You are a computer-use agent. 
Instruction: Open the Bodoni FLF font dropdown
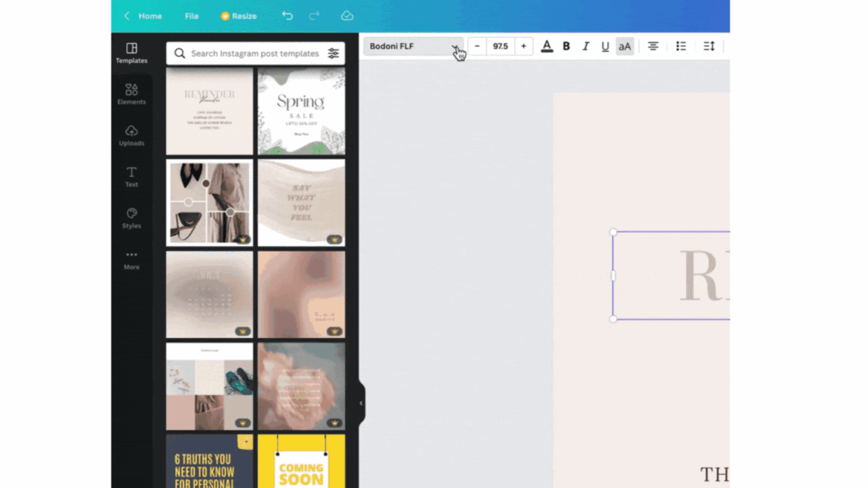point(413,46)
